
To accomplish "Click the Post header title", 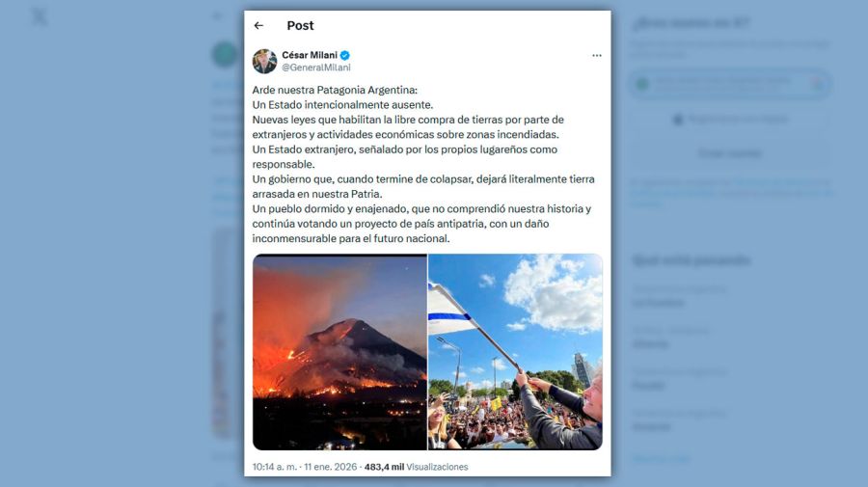I will [x=300, y=25].
